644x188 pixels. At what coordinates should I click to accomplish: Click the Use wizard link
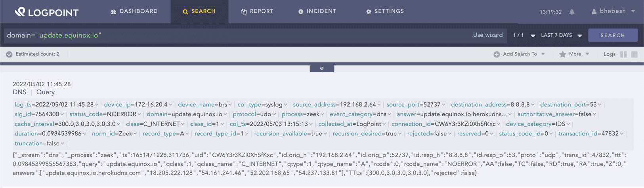point(487,35)
